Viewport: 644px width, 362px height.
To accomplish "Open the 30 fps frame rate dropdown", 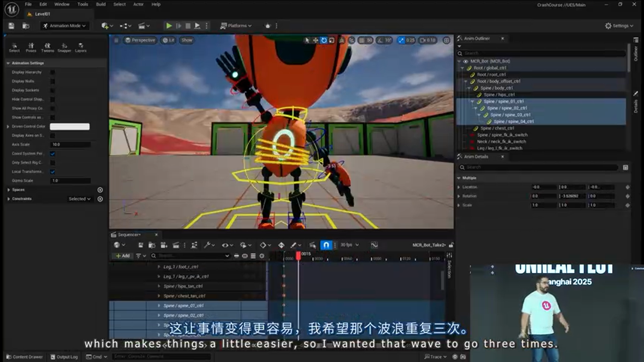I will pos(349,245).
